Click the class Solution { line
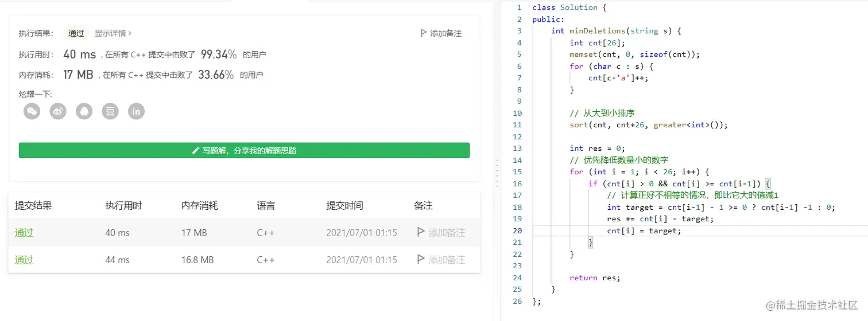 click(x=569, y=7)
